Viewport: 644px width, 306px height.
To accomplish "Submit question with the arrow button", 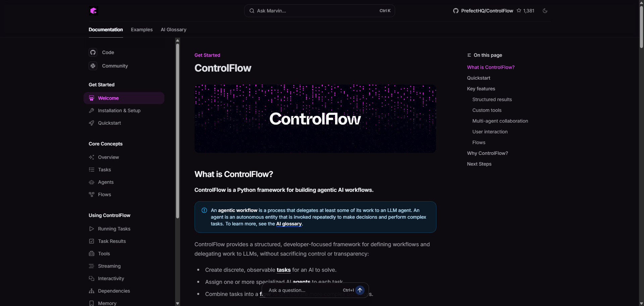I will [360, 290].
